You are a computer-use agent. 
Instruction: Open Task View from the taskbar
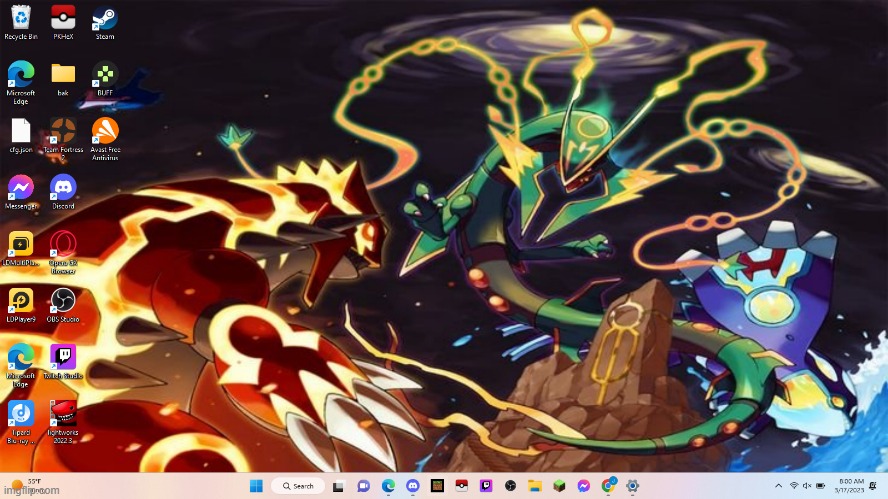click(x=338, y=486)
